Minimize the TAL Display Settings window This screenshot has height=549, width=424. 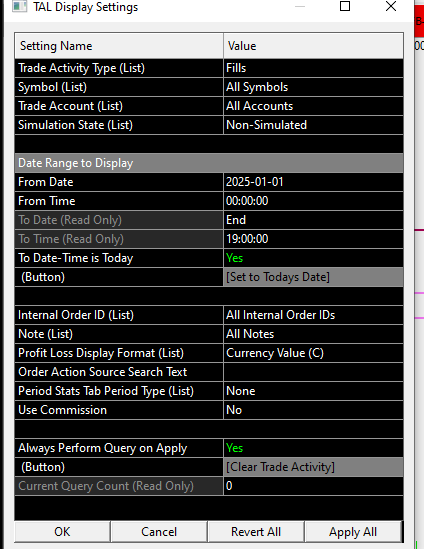tap(300, 6)
